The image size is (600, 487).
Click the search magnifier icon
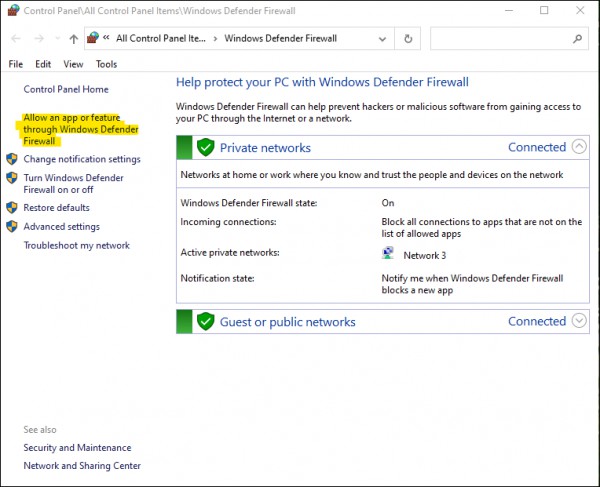click(x=577, y=38)
